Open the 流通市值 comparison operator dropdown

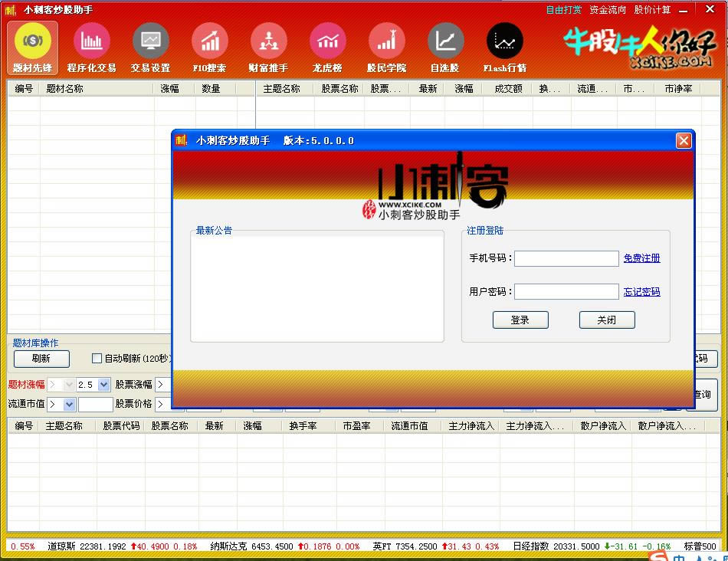[69, 404]
